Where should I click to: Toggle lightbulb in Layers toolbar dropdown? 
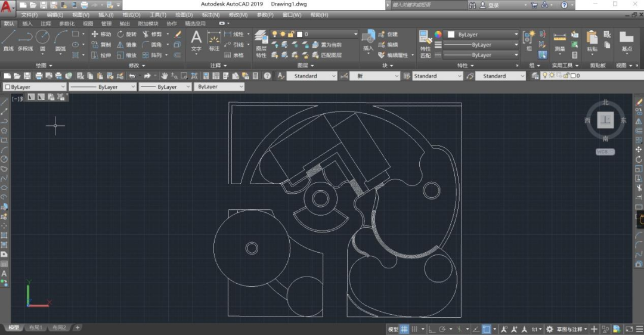coord(545,76)
